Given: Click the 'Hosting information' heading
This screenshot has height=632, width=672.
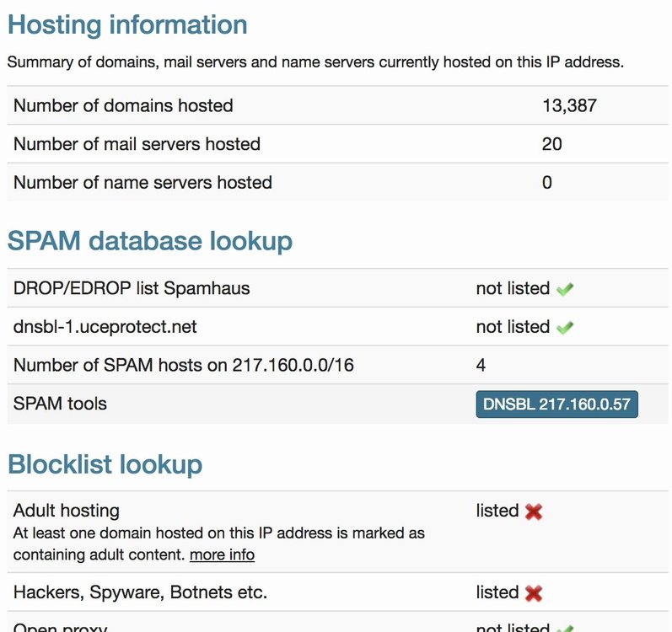Looking at the screenshot, I should click(x=127, y=24).
